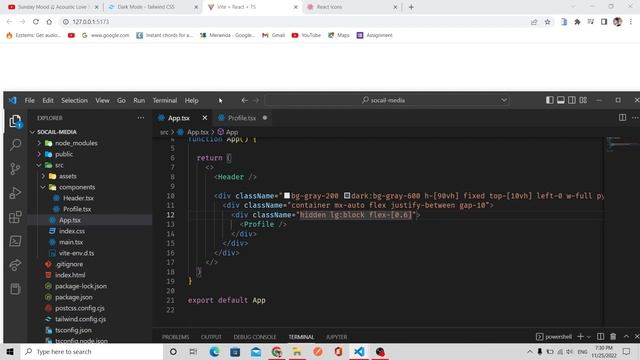640x360 pixels.
Task: Open the Run menu
Action: pos(139,100)
